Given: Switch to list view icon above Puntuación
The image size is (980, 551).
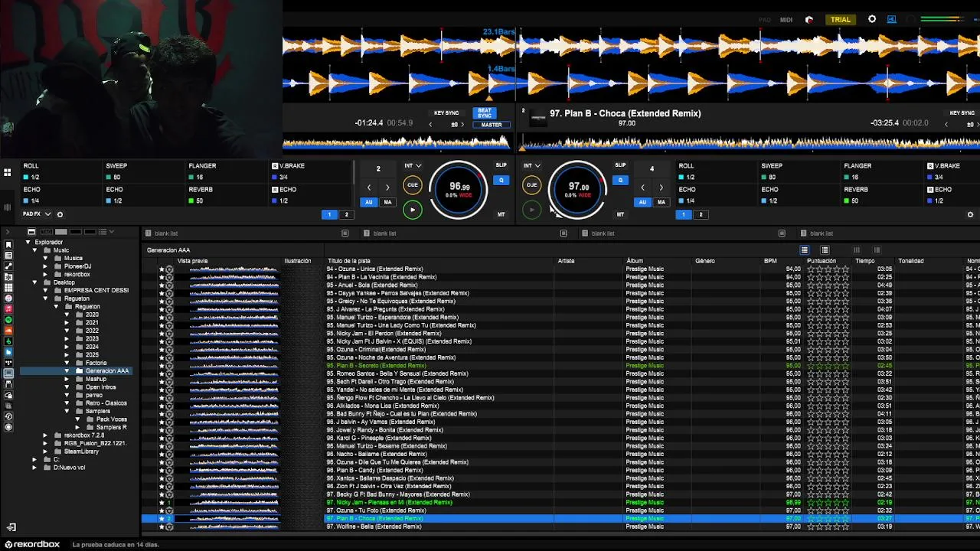Looking at the screenshot, I should pyautogui.click(x=805, y=250).
